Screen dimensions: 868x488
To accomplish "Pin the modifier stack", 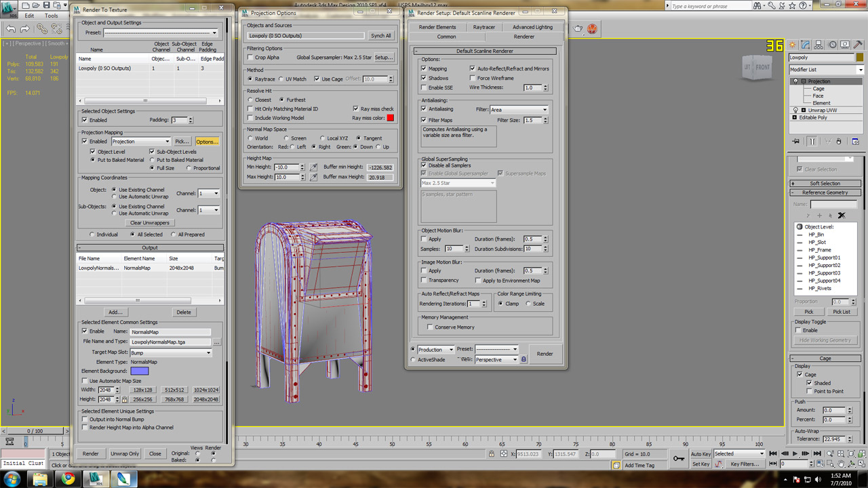I will pos(795,141).
